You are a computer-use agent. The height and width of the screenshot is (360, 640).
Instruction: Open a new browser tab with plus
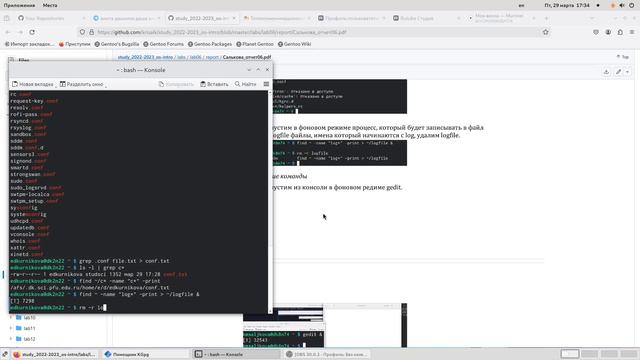(546, 18)
